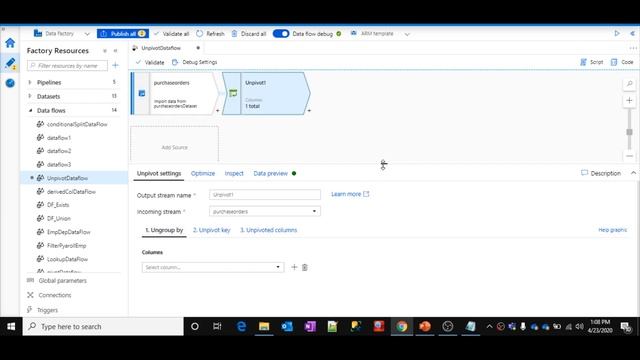
Task: Select the 1. Ungroup by tab
Action: pyautogui.click(x=164, y=230)
